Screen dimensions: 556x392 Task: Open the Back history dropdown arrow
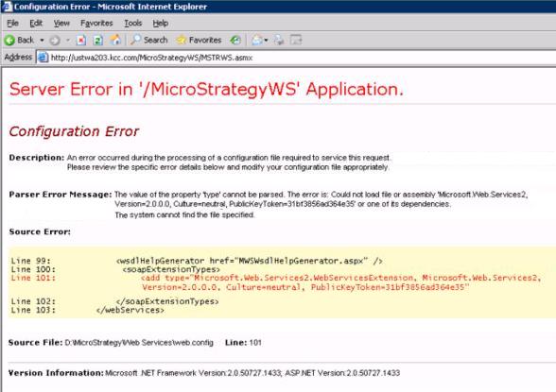[42, 41]
